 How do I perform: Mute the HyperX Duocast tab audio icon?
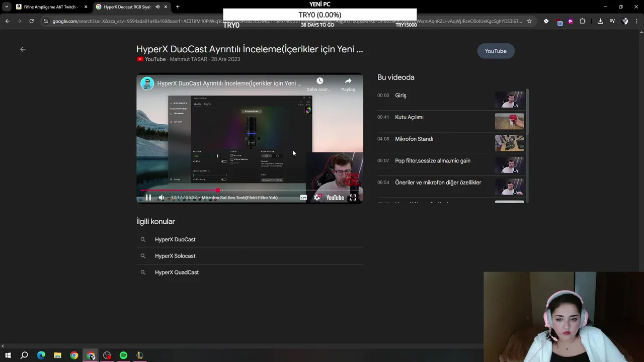(x=157, y=7)
